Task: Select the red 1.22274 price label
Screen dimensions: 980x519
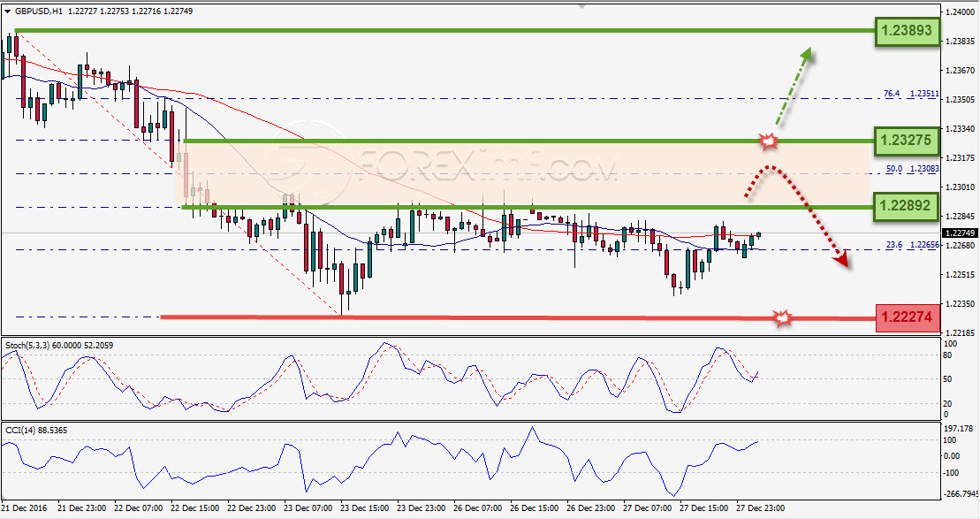Action: pyautogui.click(x=908, y=317)
